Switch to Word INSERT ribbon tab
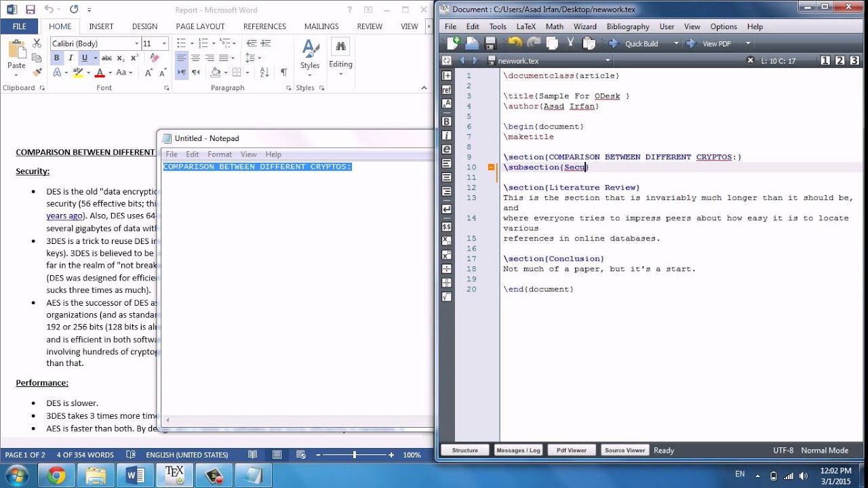This screenshot has height=488, width=868. click(101, 26)
